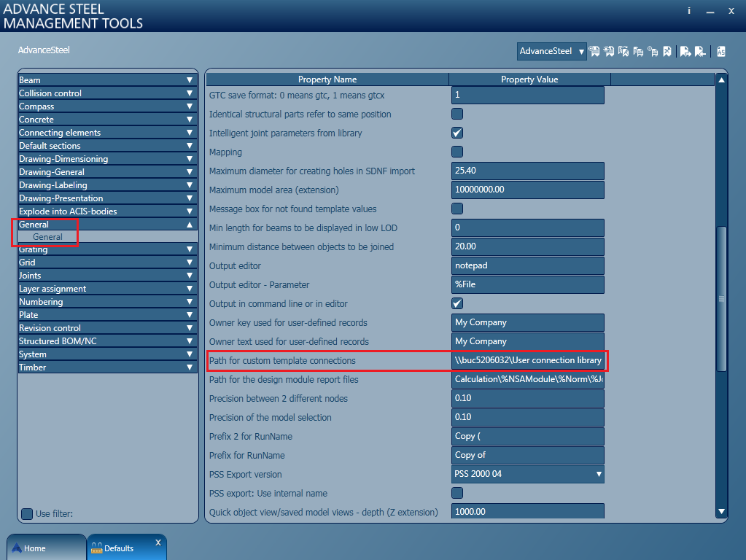
Task: Open the AdvanceSteel profile dropdown
Action: [551, 51]
